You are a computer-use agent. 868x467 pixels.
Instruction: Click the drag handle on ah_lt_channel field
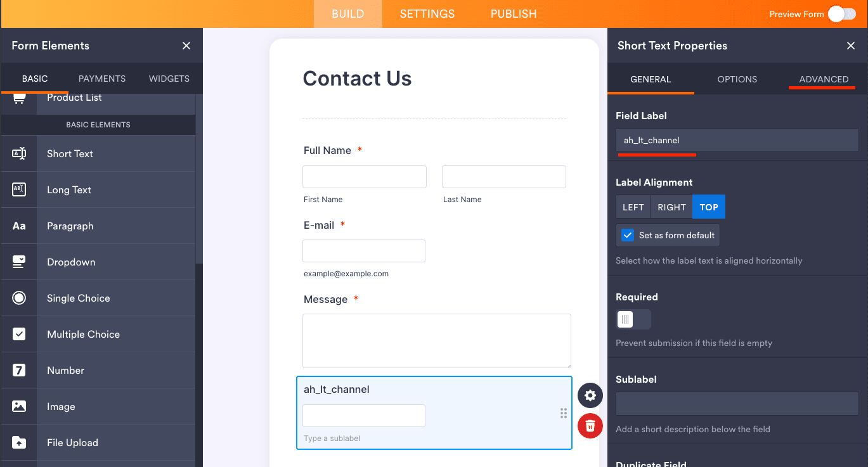[x=564, y=413]
